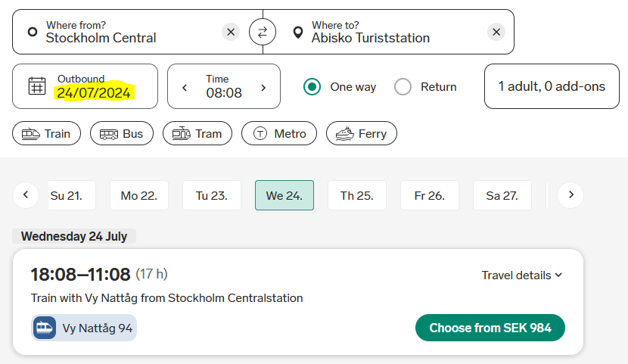Switch to the Tu 23. date tab
The image size is (628, 364).
tap(211, 195)
